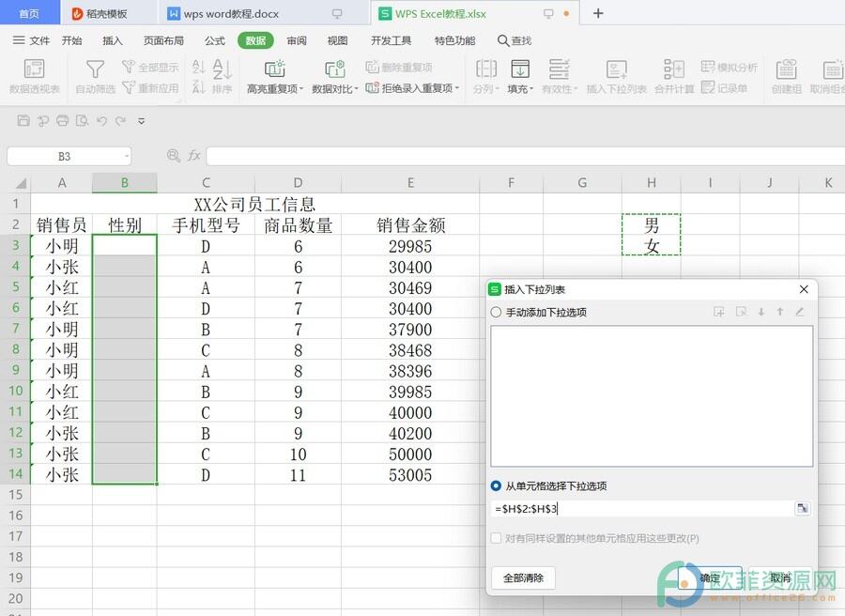Click the 创建组 group icon
Screen dimensions: 845x616
786,69
